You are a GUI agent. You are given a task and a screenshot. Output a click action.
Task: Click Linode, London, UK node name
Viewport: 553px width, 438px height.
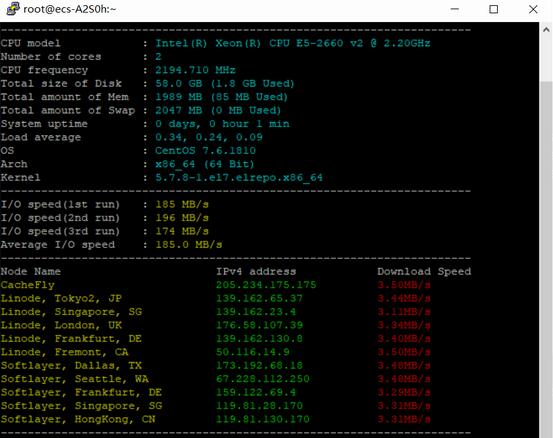pyautogui.click(x=61, y=325)
